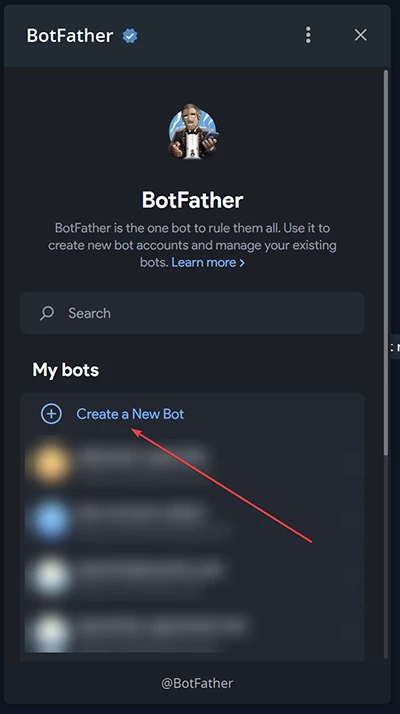Open the first blurred bot with orange avatar

tap(192, 463)
